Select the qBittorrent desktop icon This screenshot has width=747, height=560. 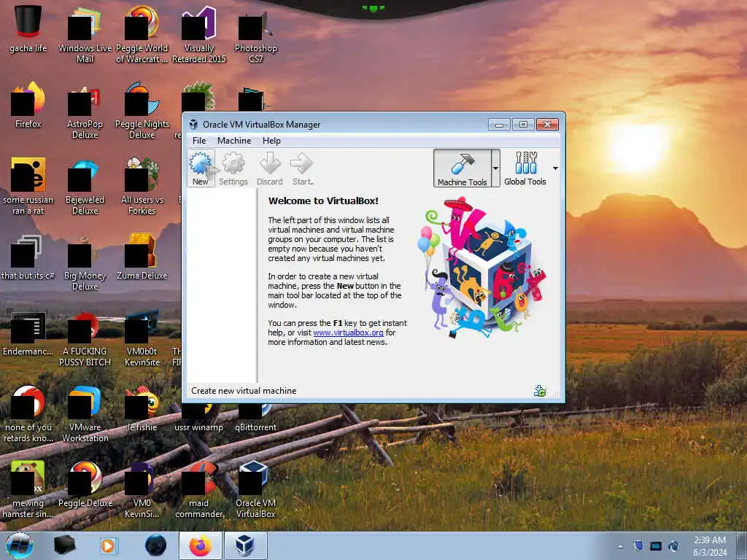[256, 416]
